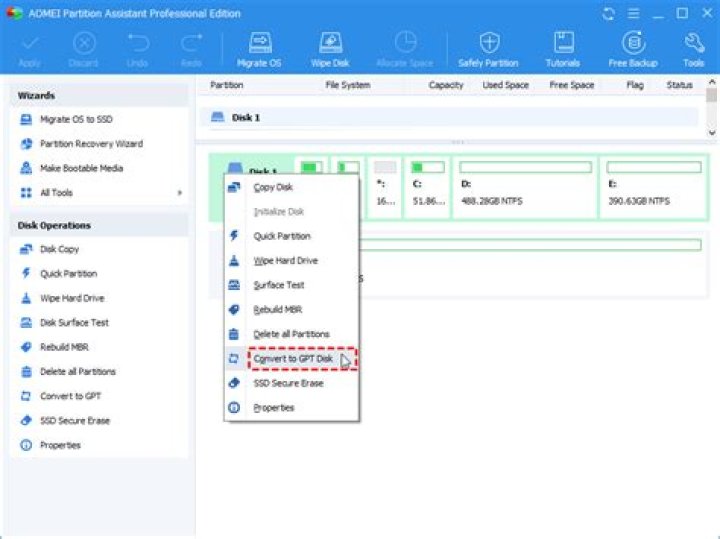Open the Safely Partition tool

tap(488, 50)
